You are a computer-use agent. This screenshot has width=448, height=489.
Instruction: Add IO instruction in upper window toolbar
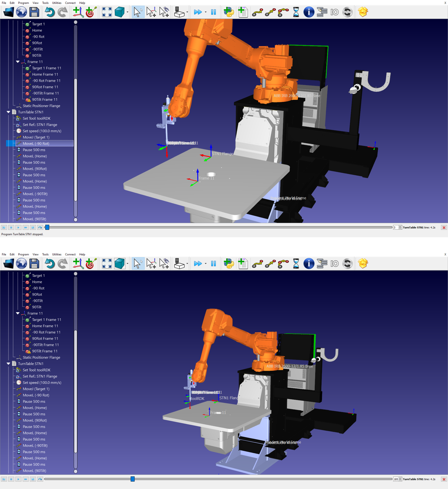coord(335,12)
